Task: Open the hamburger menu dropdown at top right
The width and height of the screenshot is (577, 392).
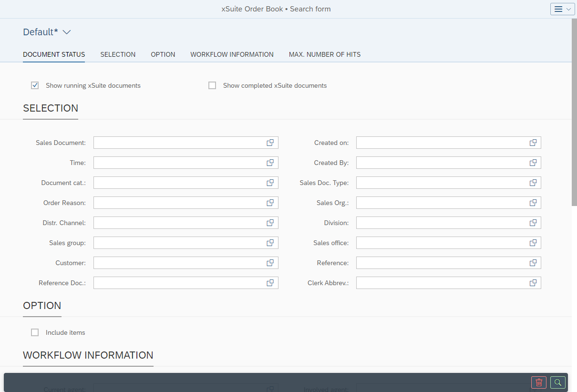Action: click(562, 9)
